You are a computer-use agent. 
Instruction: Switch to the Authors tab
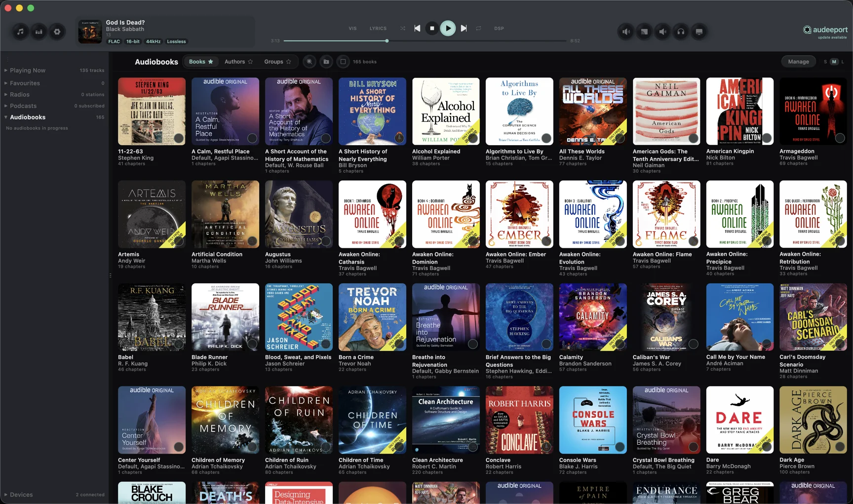click(x=238, y=62)
